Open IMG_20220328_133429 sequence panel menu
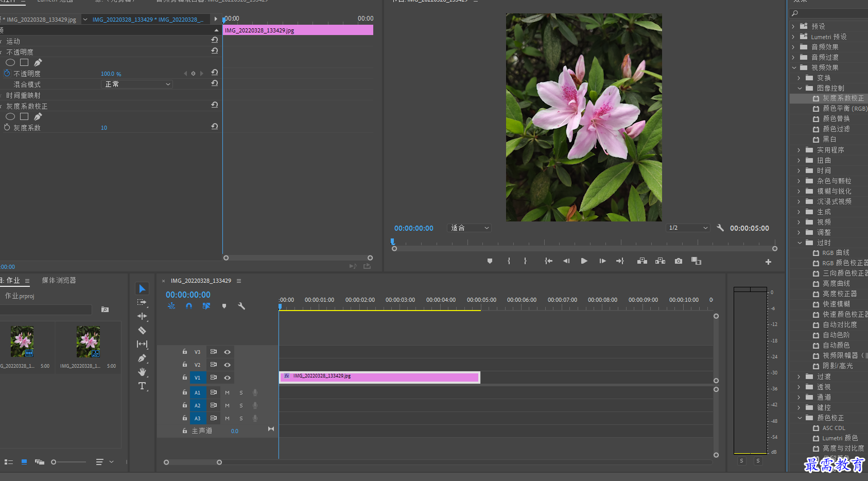Viewport: 868px width, 481px height. (x=239, y=281)
